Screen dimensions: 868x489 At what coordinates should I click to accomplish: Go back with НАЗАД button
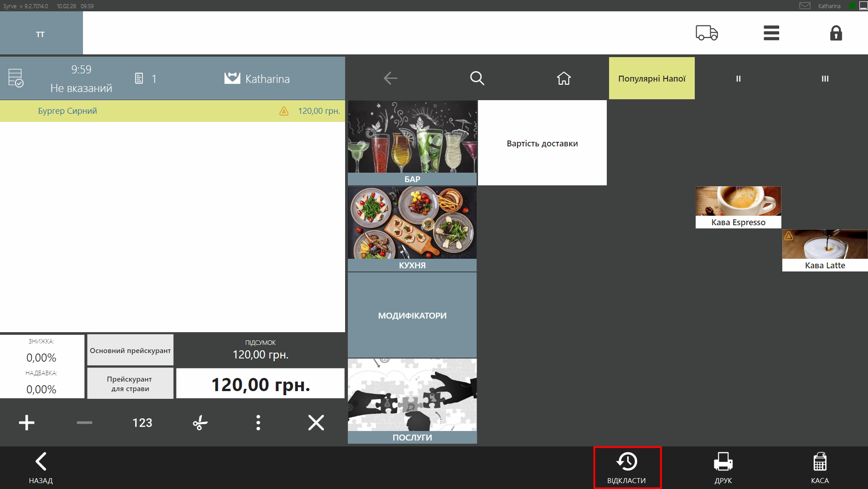(41, 468)
